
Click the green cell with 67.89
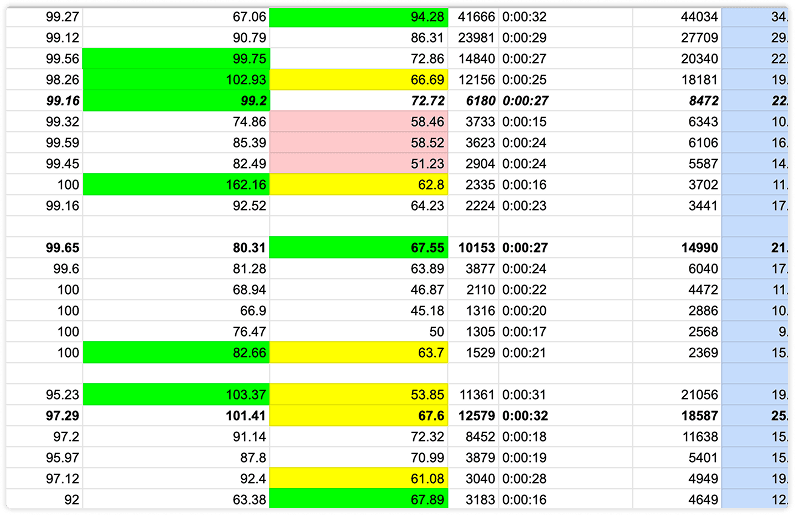point(358,500)
